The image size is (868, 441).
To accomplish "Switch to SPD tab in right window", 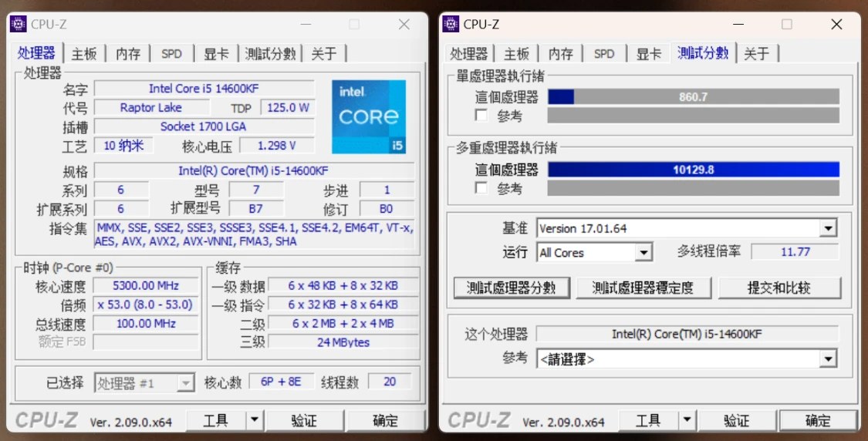I will coord(604,54).
